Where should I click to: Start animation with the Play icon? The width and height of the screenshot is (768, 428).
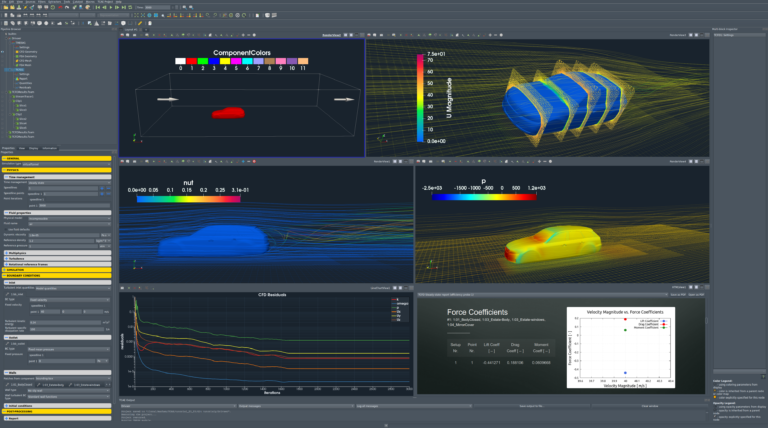(x=111, y=7)
